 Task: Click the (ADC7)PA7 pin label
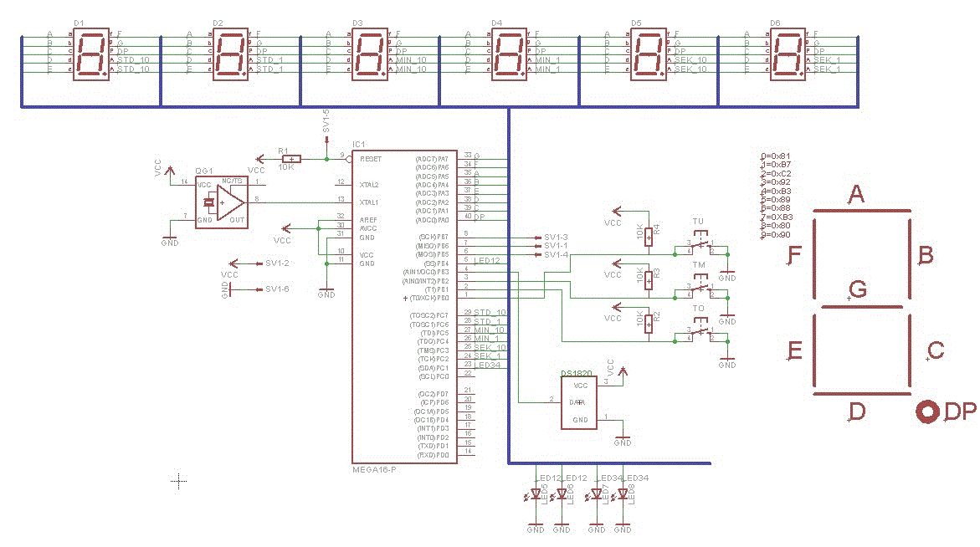[x=432, y=159]
